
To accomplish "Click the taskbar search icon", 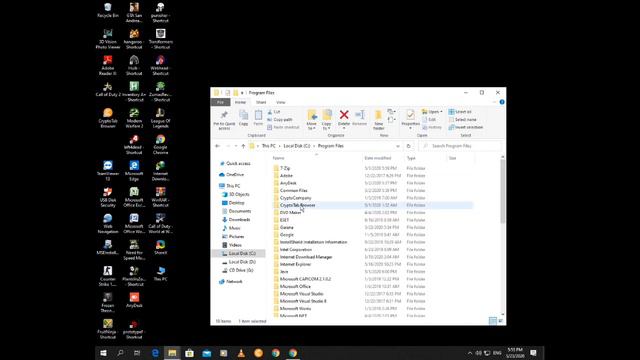I will pyautogui.click(x=120, y=353).
